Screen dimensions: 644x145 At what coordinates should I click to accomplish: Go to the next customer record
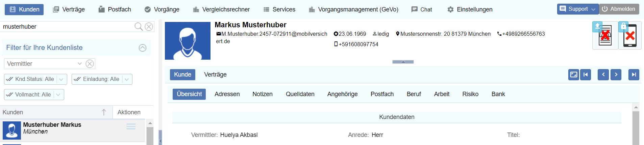[x=616, y=75]
